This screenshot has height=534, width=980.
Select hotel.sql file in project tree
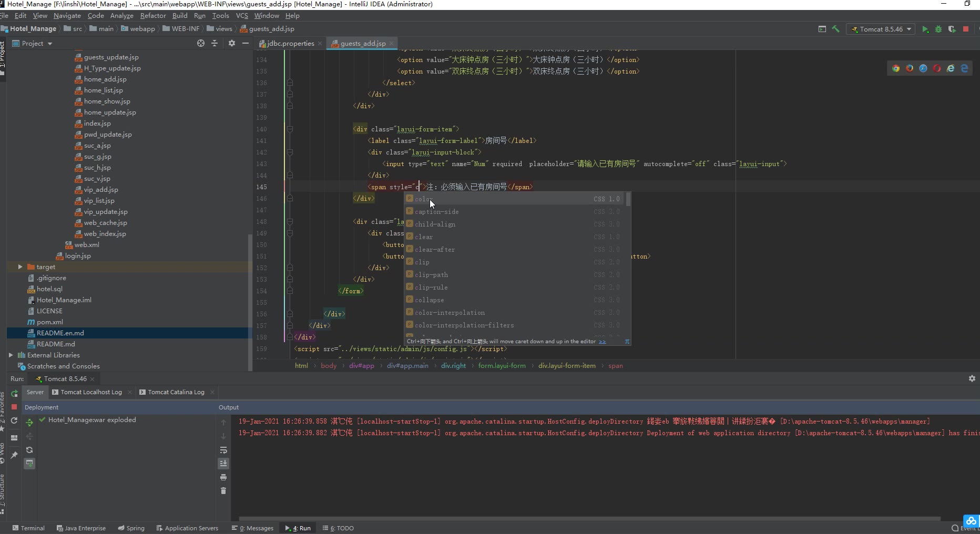coord(49,289)
